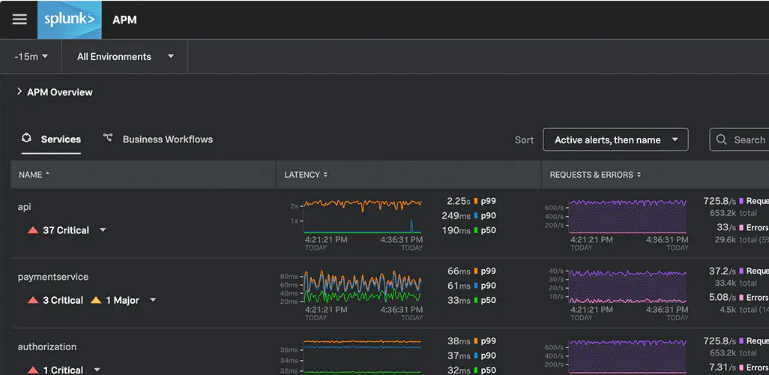
Task: Click the paymentservice requests and errors chart
Action: (x=627, y=286)
